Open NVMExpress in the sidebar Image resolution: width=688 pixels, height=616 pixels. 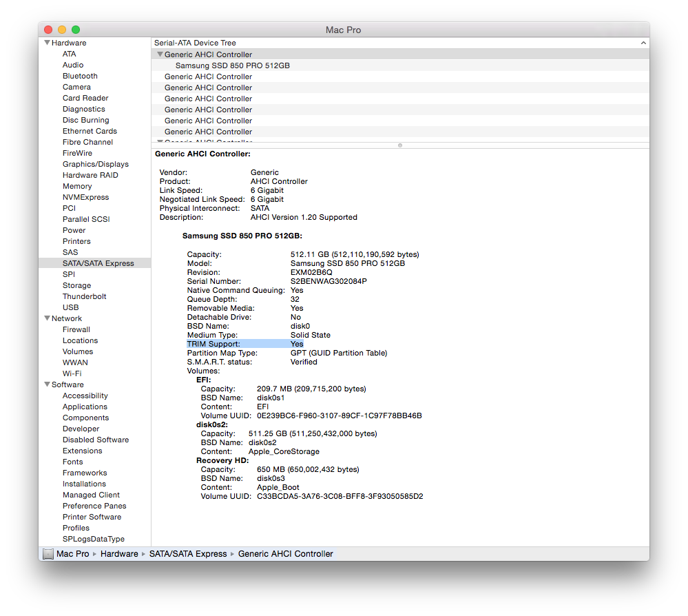(x=85, y=197)
